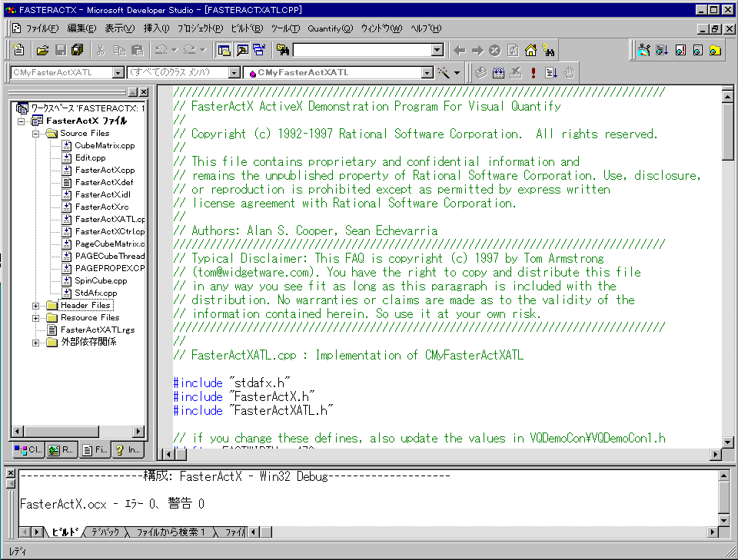Open the CMyFasterActXATL class dropdown on the left
Image resolution: width=738 pixels, height=560 pixels.
(x=118, y=73)
